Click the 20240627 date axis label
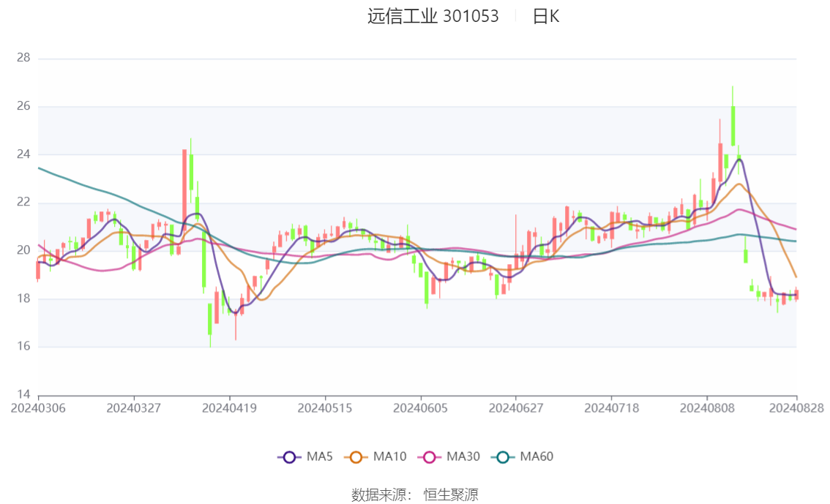 [x=515, y=408]
